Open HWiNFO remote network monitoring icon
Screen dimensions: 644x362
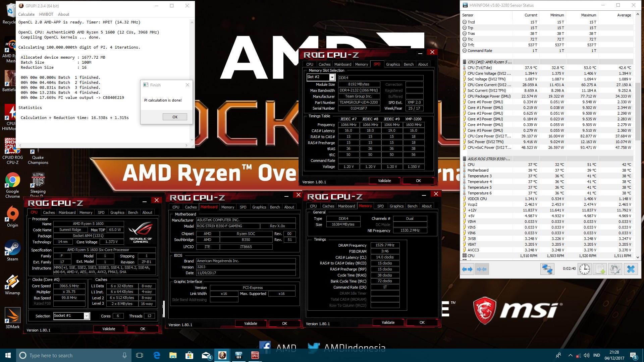547,269
